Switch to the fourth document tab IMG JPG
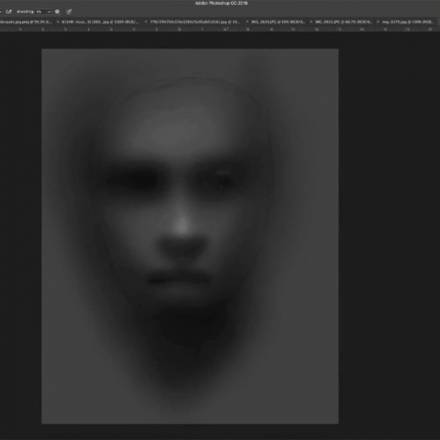This screenshot has width=440, height=440. point(278,22)
